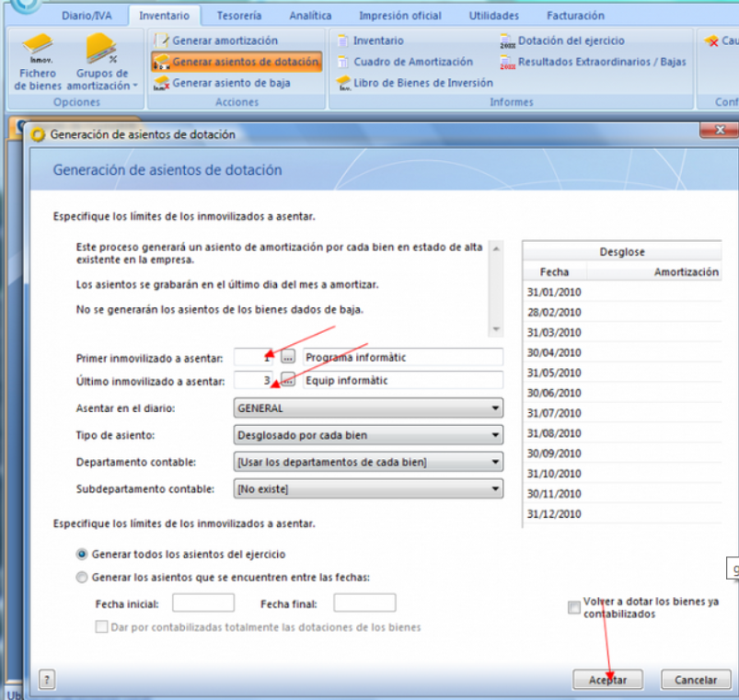Open Libro de Bienes de Inversión
739x700 pixels.
pyautogui.click(x=342, y=83)
